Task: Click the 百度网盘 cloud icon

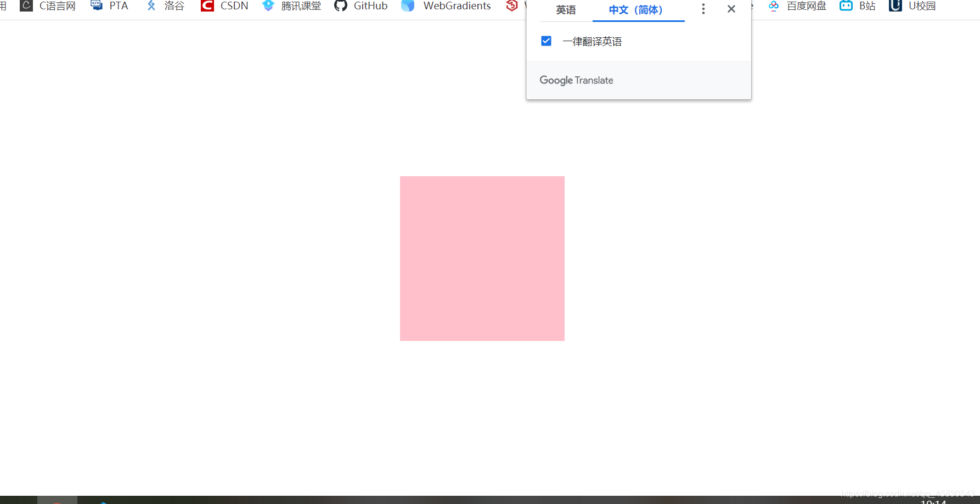Action: (x=774, y=5)
